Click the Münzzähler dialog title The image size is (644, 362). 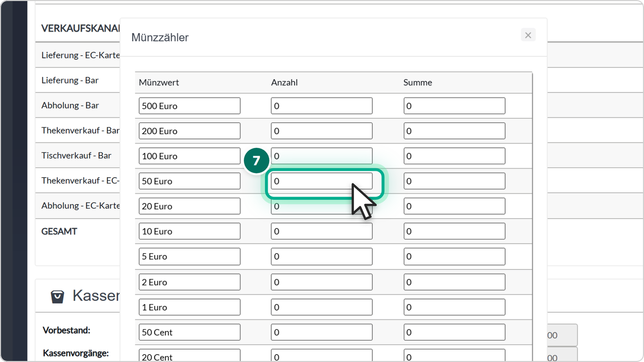tap(160, 38)
